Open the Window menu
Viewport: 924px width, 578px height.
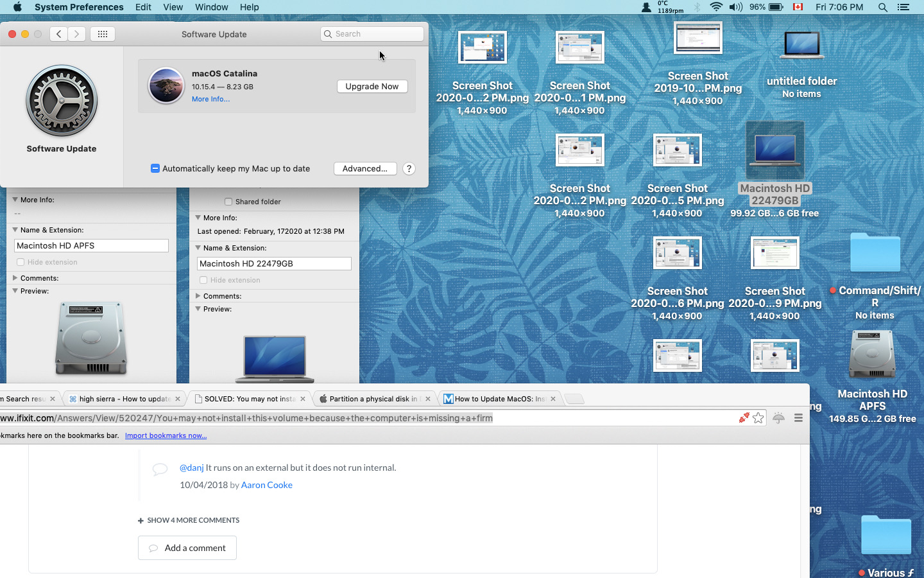point(211,7)
